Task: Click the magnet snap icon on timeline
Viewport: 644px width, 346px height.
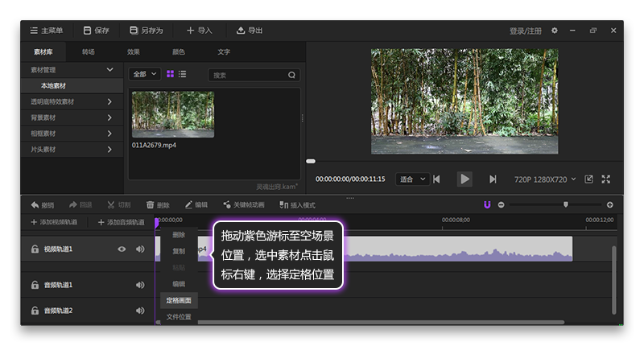Action: tap(487, 204)
